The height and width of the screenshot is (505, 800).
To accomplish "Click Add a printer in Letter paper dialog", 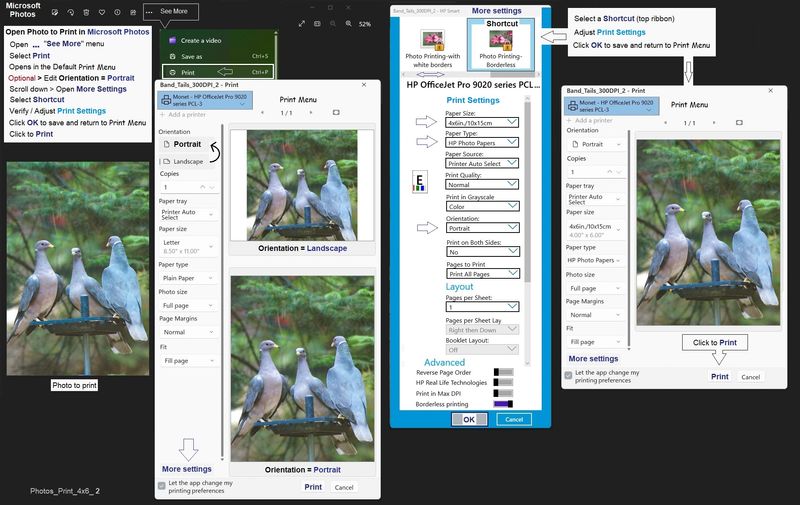I will tap(183, 114).
